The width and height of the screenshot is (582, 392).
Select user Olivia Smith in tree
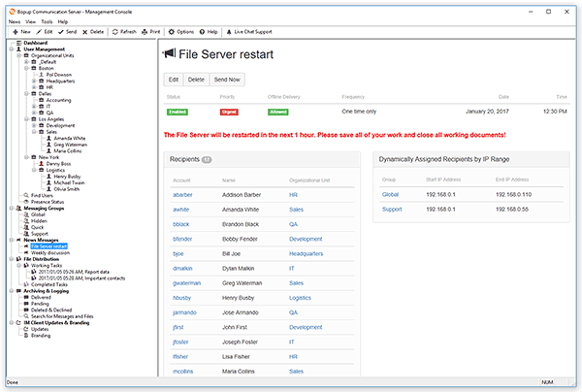click(66, 189)
